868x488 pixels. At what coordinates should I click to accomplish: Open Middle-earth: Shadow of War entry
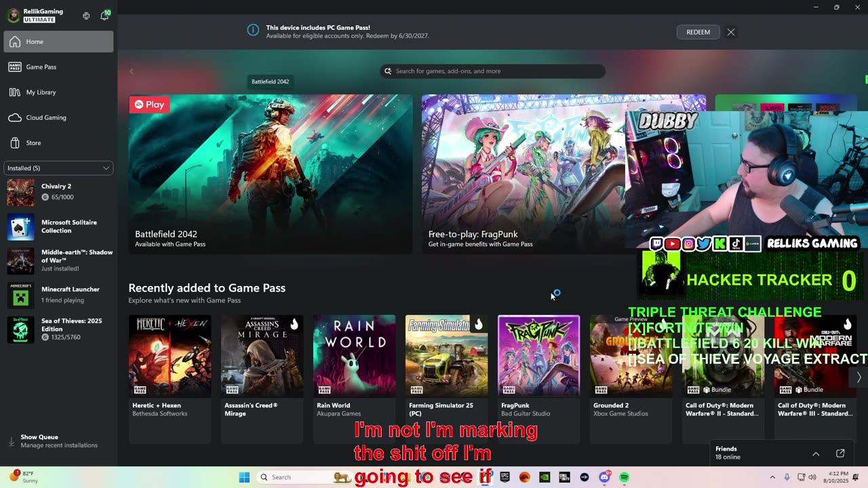58,260
